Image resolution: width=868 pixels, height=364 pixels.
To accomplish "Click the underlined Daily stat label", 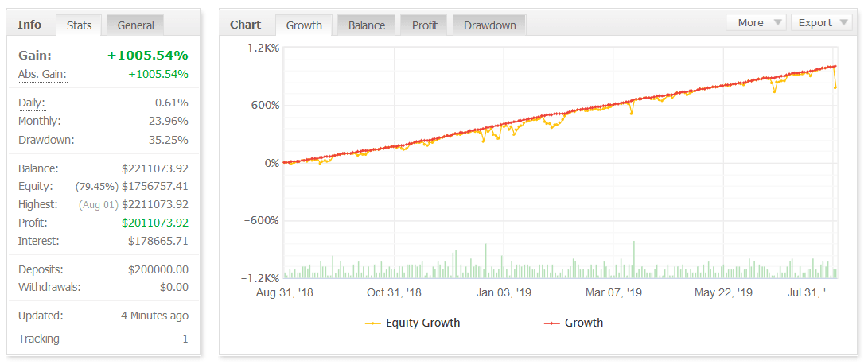I will [32, 103].
